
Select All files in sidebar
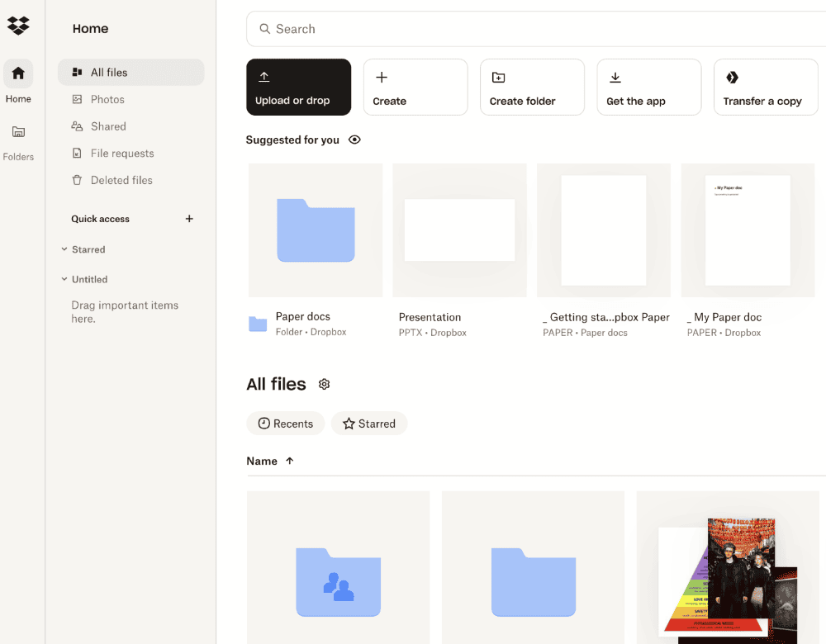tap(131, 72)
